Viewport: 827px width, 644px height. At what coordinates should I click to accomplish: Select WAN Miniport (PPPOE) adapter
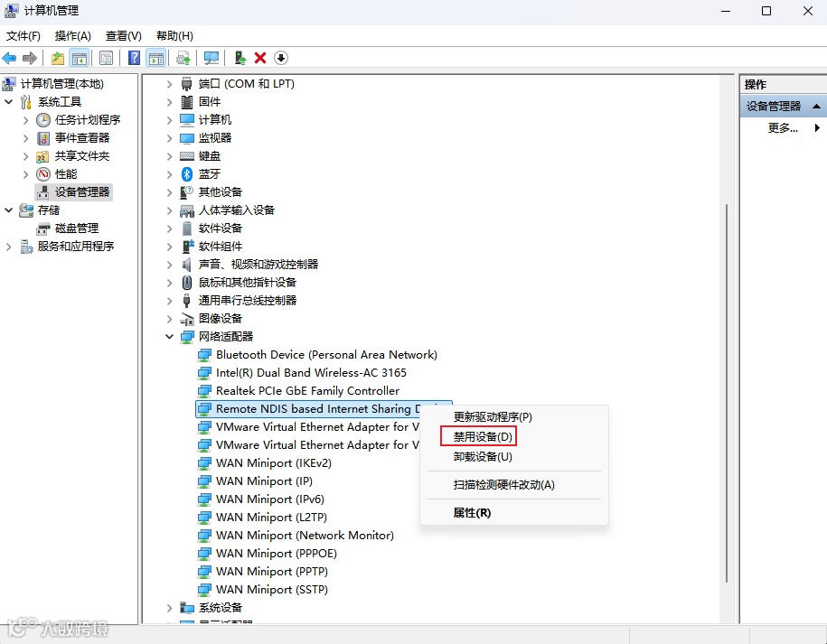(x=277, y=554)
